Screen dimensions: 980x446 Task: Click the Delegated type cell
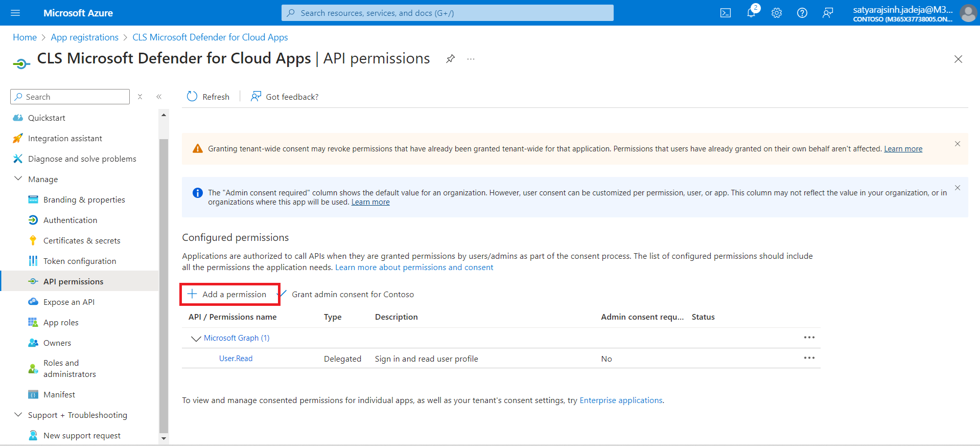point(342,359)
